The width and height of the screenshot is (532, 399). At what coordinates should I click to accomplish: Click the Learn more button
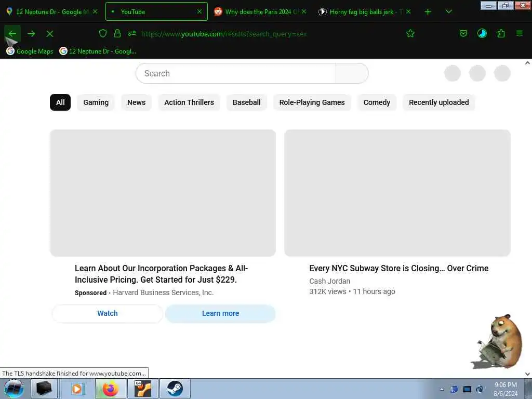pos(220,313)
